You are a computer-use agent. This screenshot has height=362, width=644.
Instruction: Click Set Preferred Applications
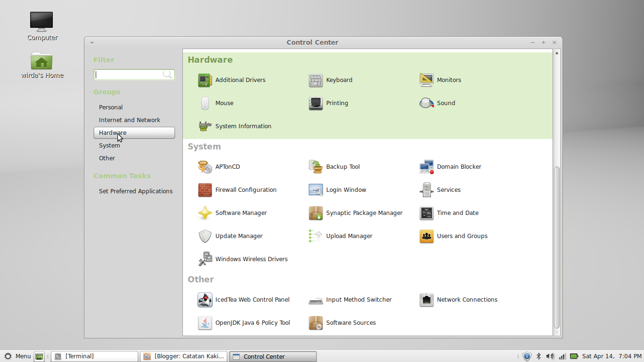tap(135, 191)
